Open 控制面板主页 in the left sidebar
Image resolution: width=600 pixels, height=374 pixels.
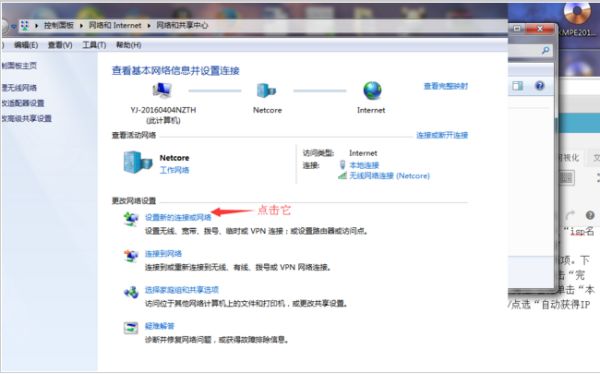tap(19, 65)
